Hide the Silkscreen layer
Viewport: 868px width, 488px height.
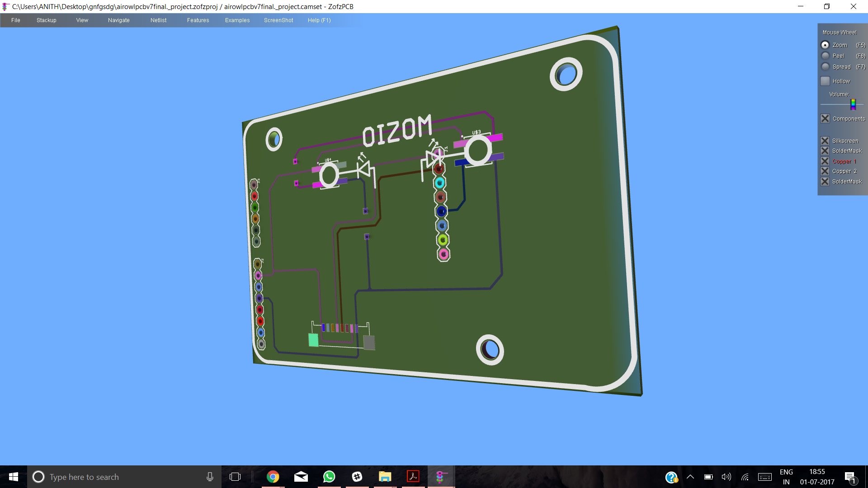[x=826, y=141]
